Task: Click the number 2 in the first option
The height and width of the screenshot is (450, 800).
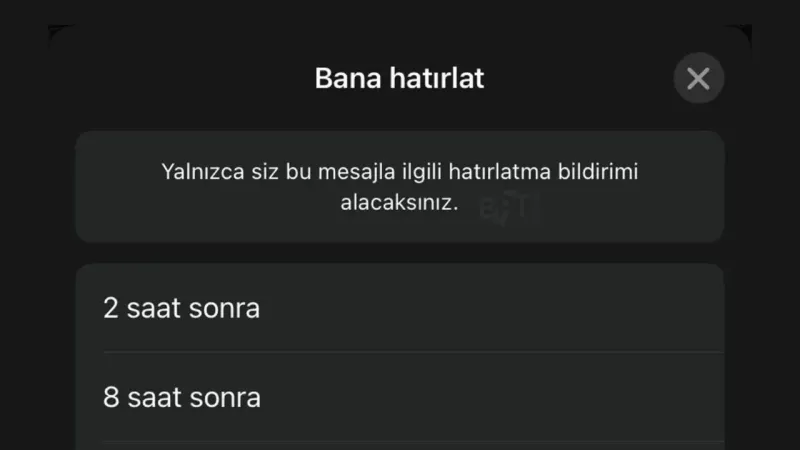Action: click(x=110, y=308)
